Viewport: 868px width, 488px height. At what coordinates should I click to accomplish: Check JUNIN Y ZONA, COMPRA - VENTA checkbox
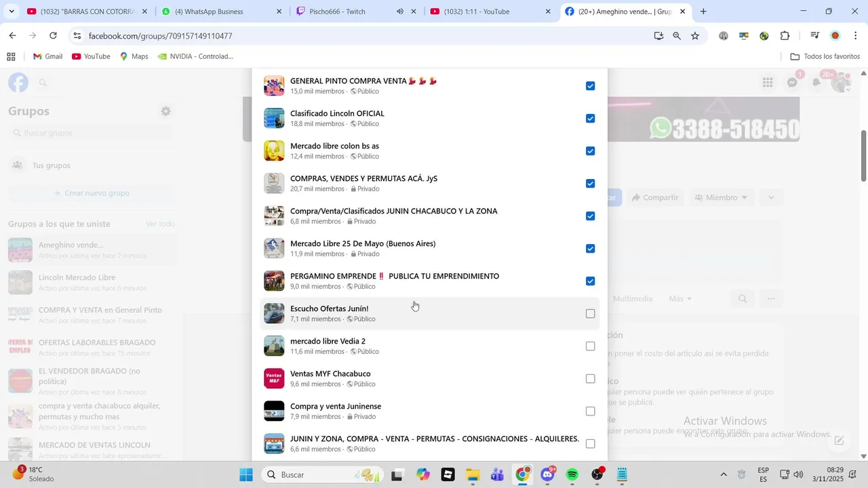[590, 444]
